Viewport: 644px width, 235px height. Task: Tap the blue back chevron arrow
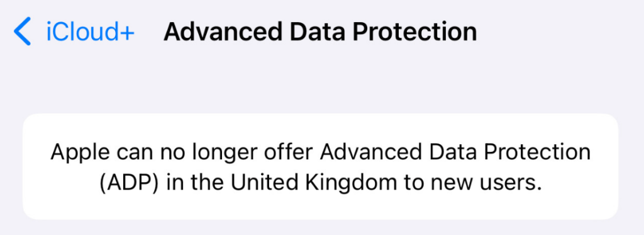(x=22, y=32)
